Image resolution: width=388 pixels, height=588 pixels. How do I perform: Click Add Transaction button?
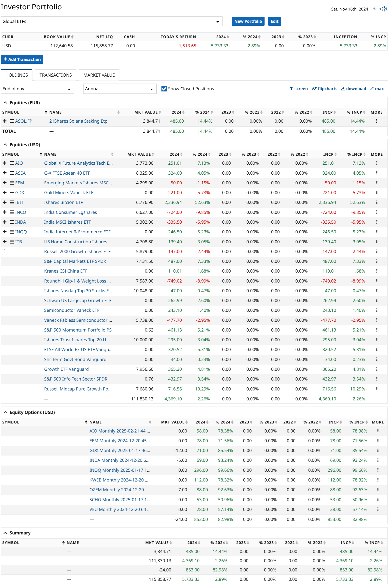tap(22, 59)
